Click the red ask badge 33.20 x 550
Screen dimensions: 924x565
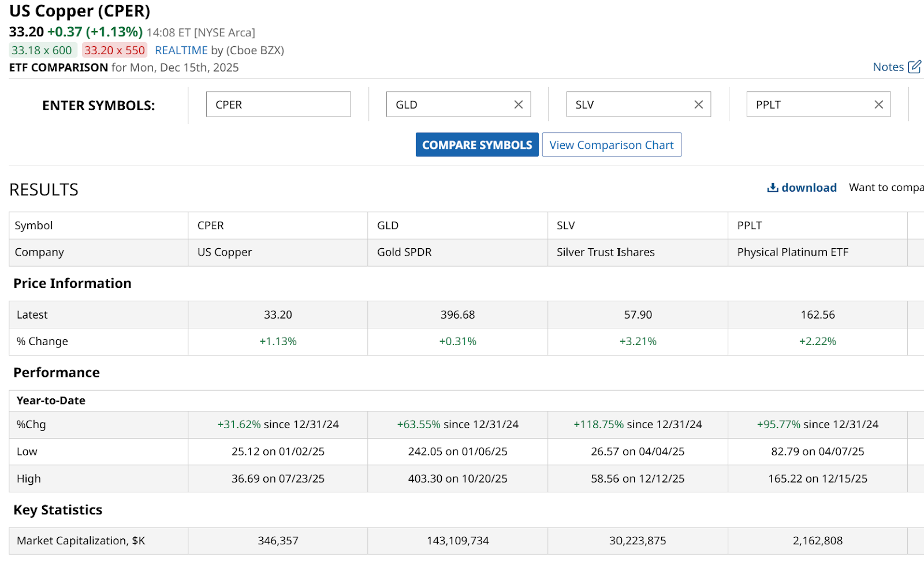114,50
